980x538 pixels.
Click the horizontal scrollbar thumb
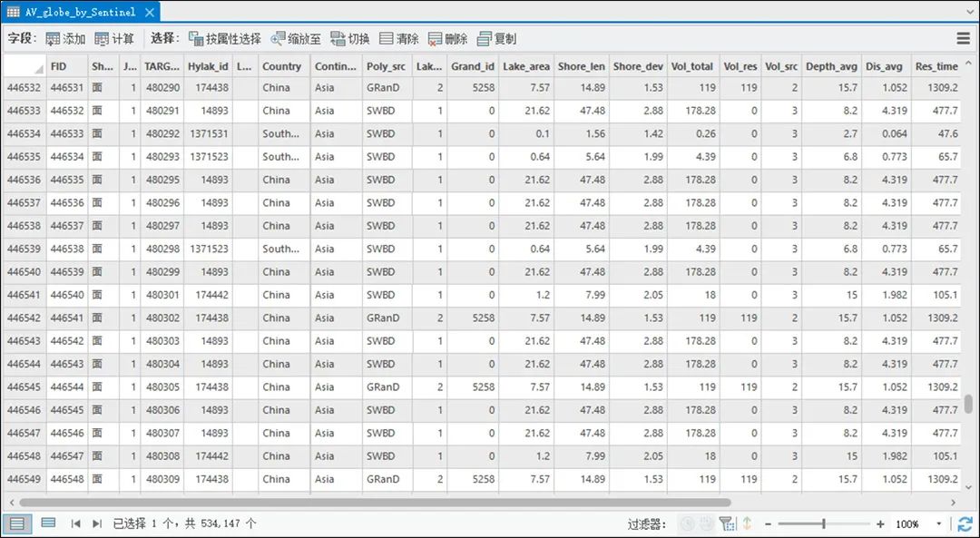(x=375, y=503)
